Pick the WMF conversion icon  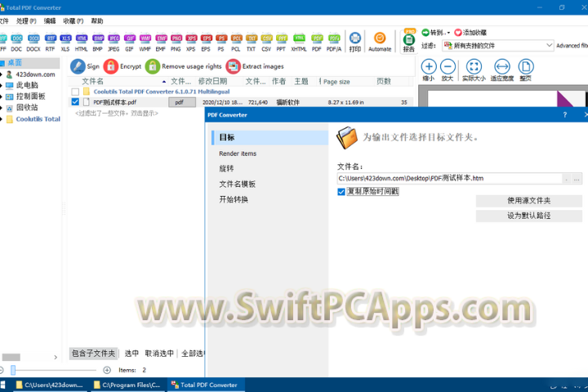[145, 42]
